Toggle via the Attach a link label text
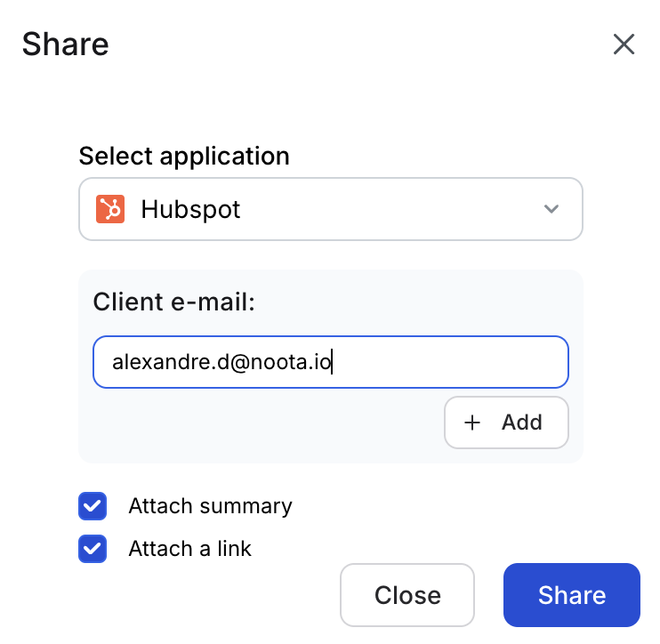Viewport: 660px width, 644px height. point(189,549)
